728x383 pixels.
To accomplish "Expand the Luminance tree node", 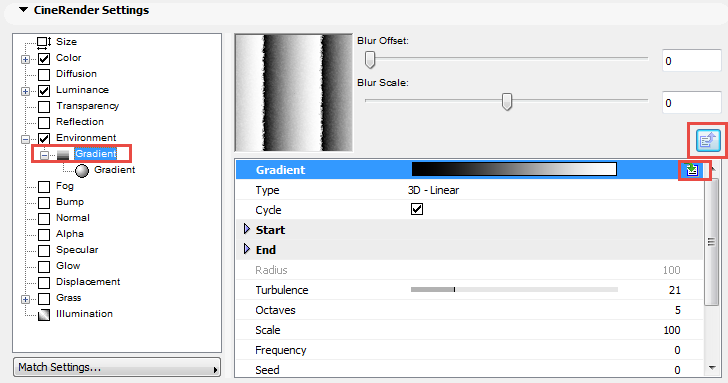I will point(26,91).
